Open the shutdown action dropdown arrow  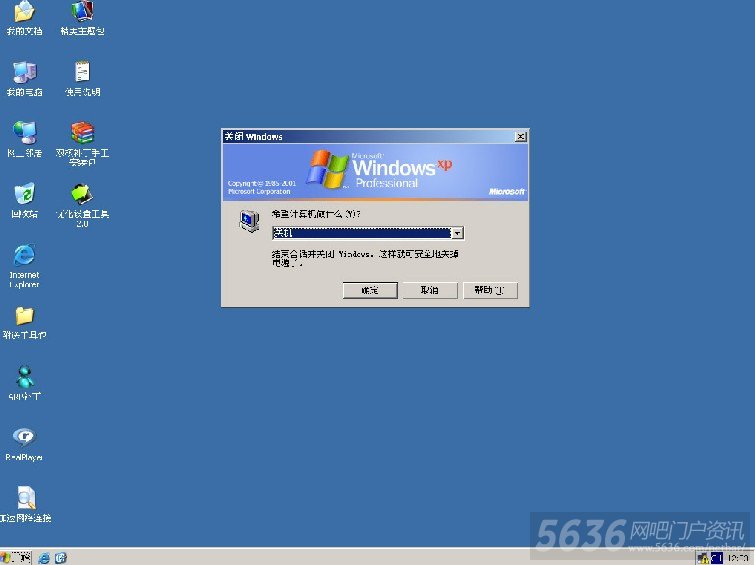pos(457,233)
